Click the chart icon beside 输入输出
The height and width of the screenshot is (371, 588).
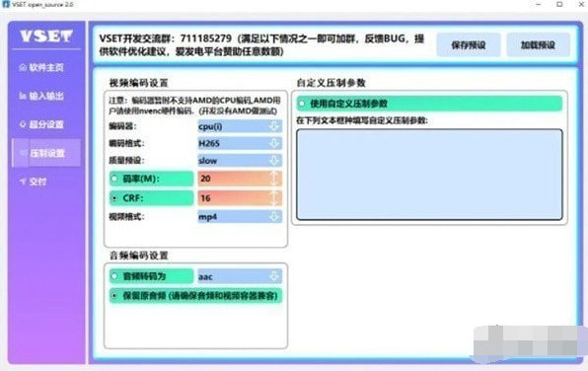coord(23,96)
